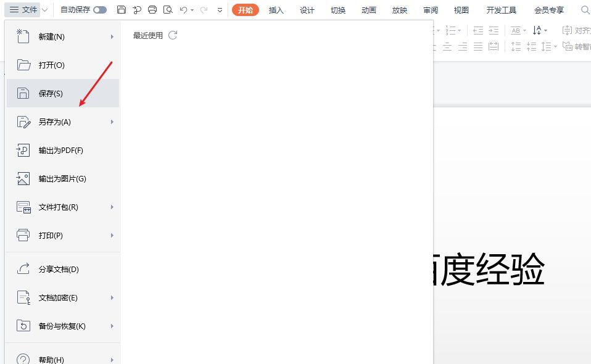Image resolution: width=591 pixels, height=364 pixels.
Task: Open the AB text spacing dropdown arrow
Action: tap(524, 30)
